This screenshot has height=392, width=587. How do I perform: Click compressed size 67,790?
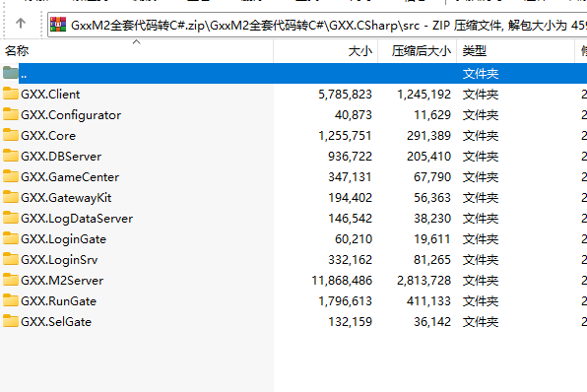tap(432, 177)
